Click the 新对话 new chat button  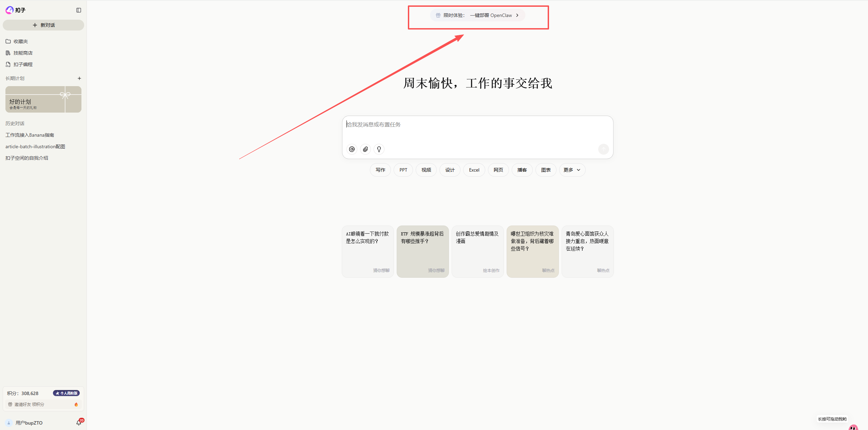(x=43, y=25)
